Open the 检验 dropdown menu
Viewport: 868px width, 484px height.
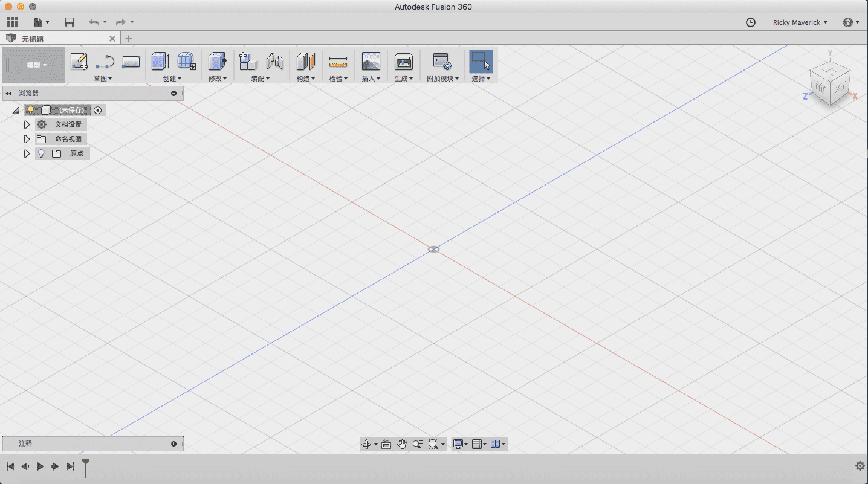click(338, 79)
